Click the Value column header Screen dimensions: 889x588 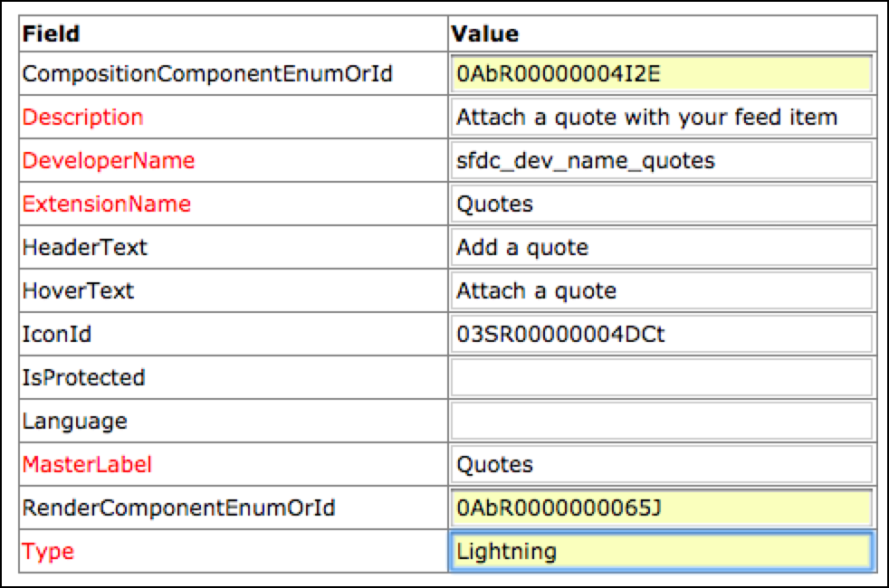485,34
